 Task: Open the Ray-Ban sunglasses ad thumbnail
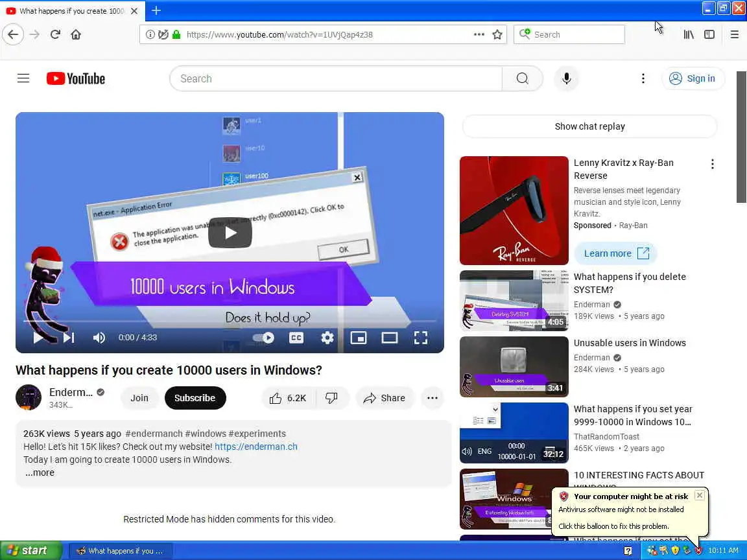(514, 211)
